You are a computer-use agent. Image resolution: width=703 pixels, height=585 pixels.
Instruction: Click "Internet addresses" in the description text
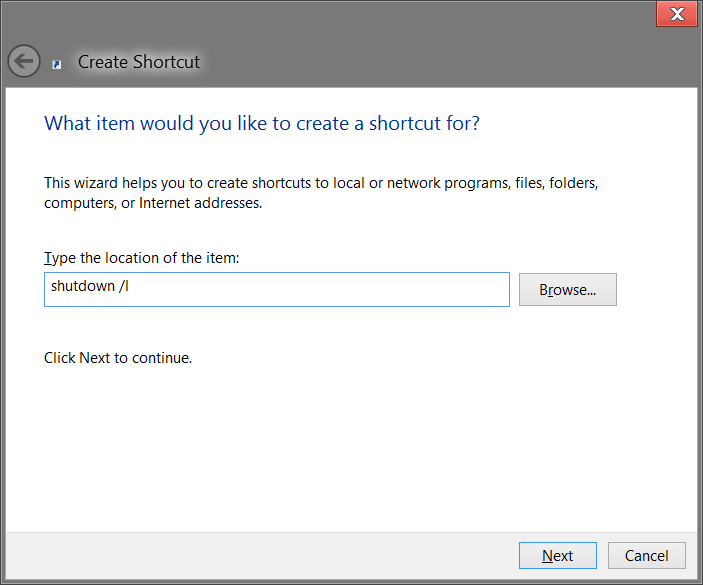pos(202,203)
